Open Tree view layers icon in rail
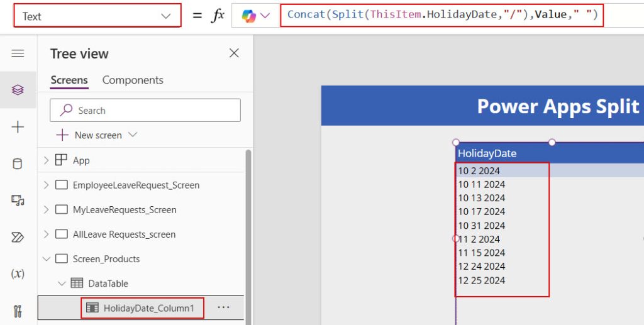This screenshot has height=325, width=644. tap(18, 90)
